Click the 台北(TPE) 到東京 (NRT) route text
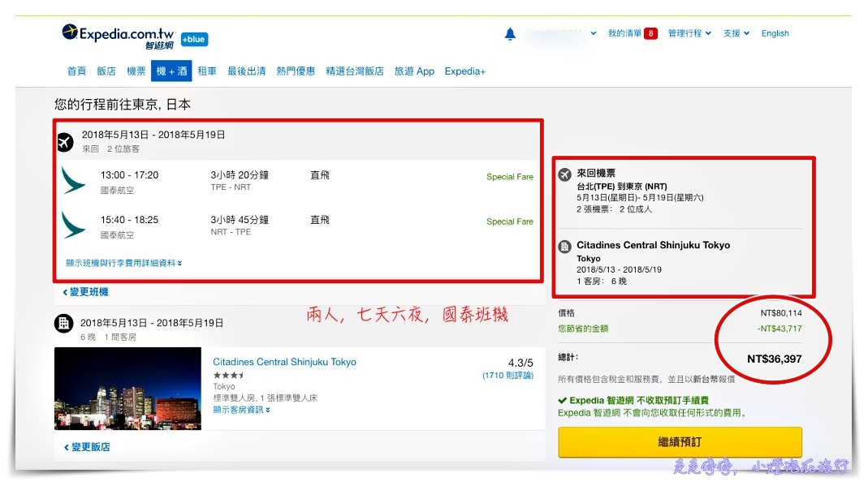Image resolution: width=868 pixels, height=486 pixels. [x=622, y=187]
